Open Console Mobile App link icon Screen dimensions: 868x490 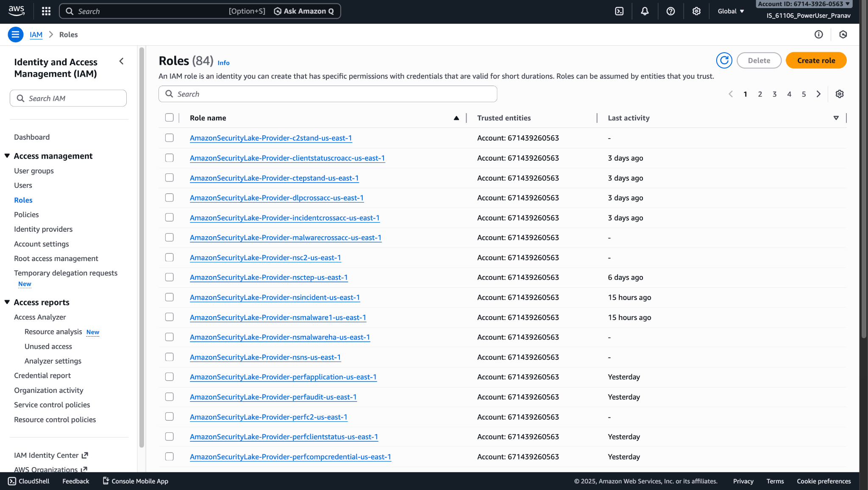coord(106,481)
